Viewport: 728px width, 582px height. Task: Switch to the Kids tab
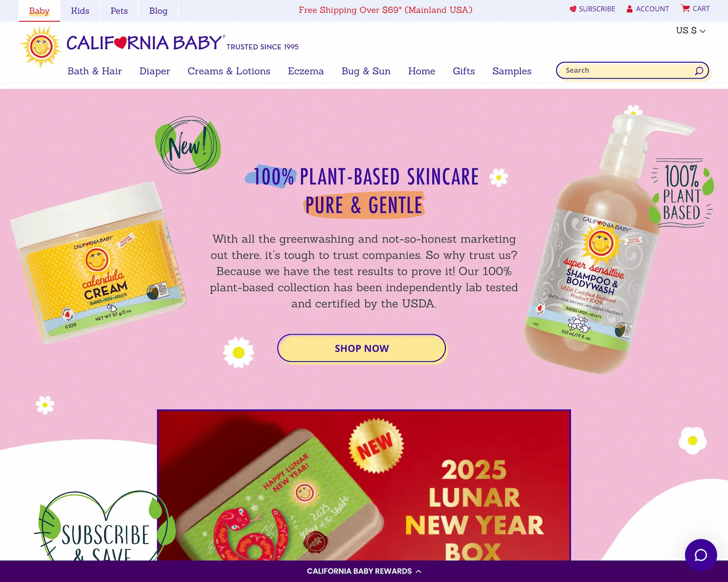coord(80,10)
